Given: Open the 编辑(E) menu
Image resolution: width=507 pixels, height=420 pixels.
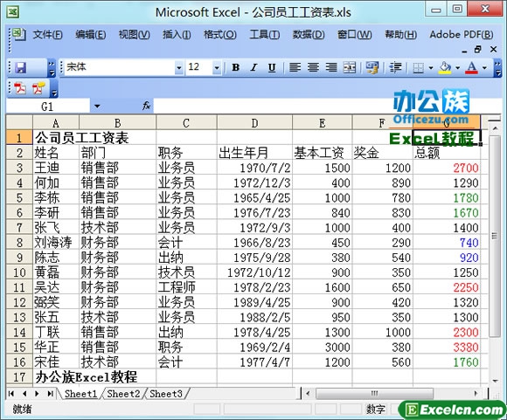Looking at the screenshot, I should pos(91,34).
